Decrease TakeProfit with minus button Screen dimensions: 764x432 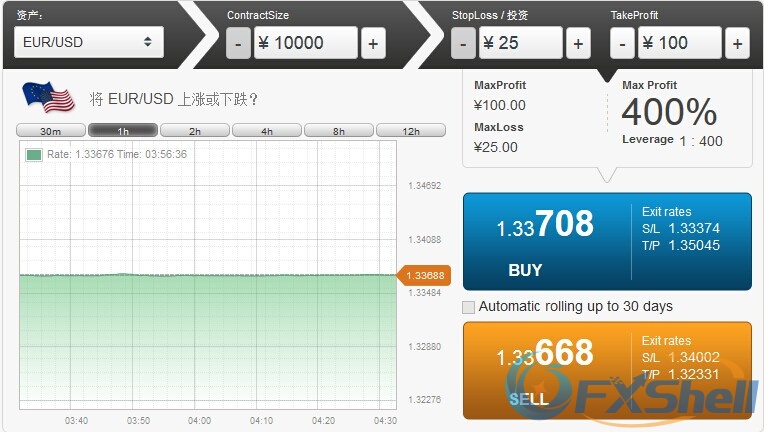[622, 43]
